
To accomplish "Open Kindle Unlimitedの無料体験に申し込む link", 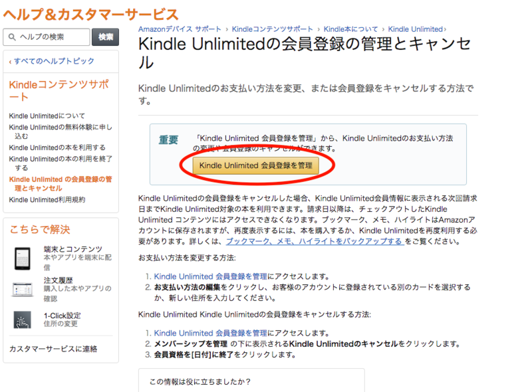I will 61,132.
